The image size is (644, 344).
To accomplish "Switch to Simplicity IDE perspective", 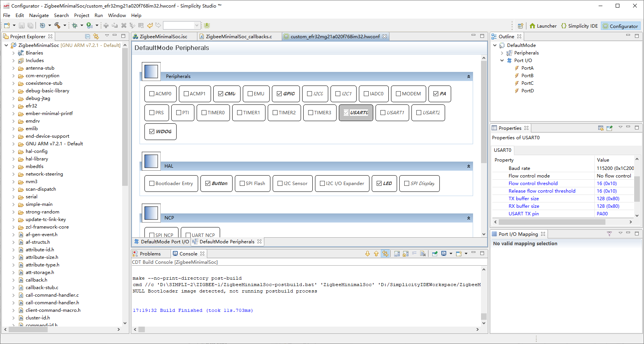I will 579,26.
